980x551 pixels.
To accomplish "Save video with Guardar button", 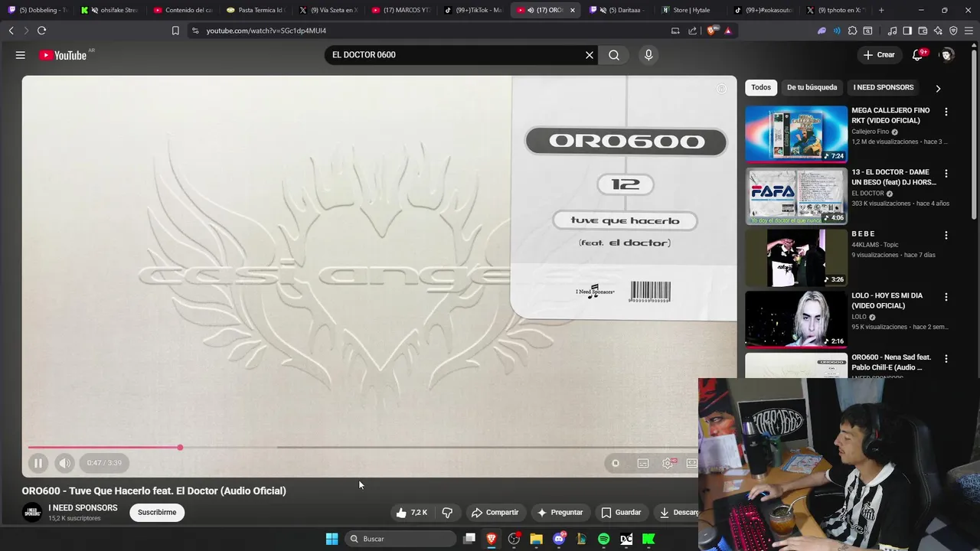I will tap(621, 513).
